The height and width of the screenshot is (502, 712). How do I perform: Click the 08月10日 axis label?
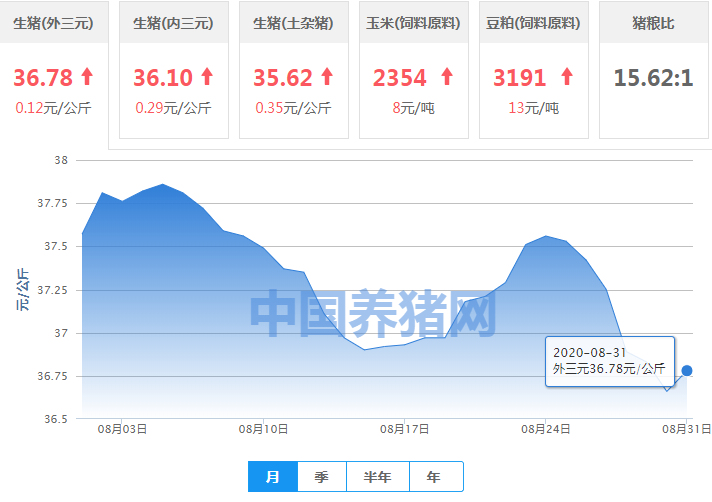[x=263, y=429]
